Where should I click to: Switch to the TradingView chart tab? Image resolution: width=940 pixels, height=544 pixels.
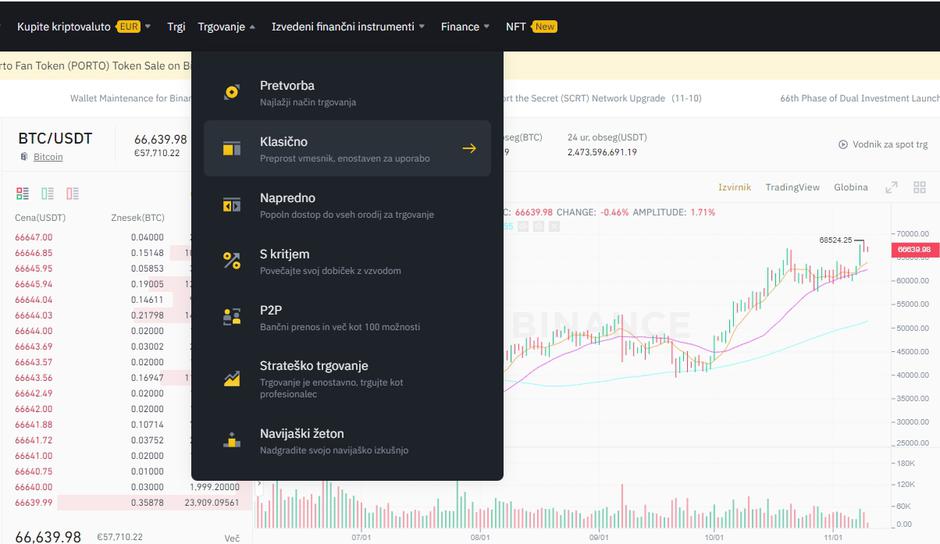pos(792,187)
